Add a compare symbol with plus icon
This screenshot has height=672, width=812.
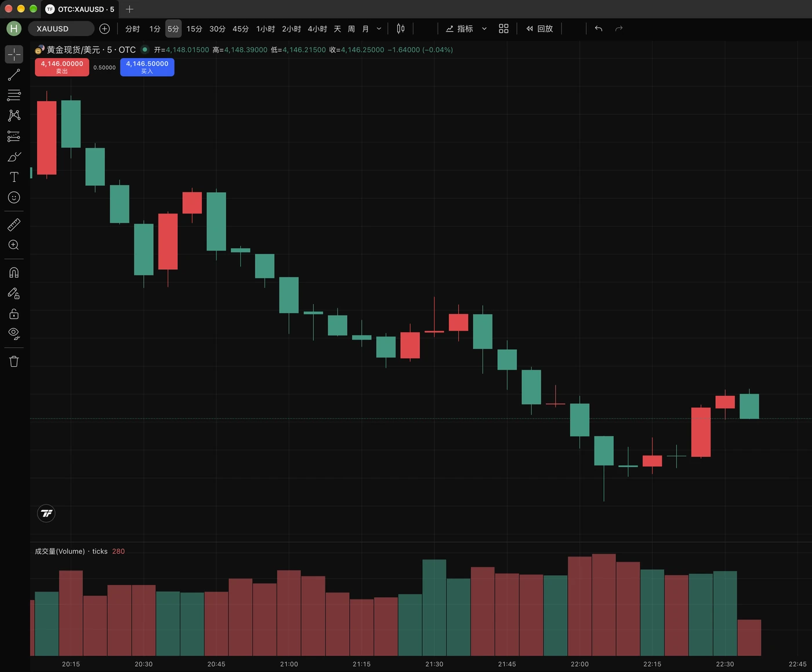click(104, 28)
